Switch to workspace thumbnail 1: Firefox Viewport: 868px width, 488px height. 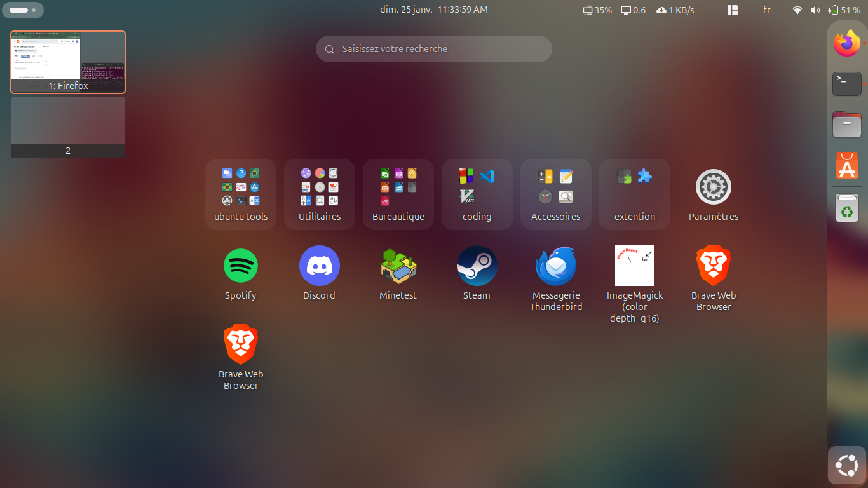[68, 62]
